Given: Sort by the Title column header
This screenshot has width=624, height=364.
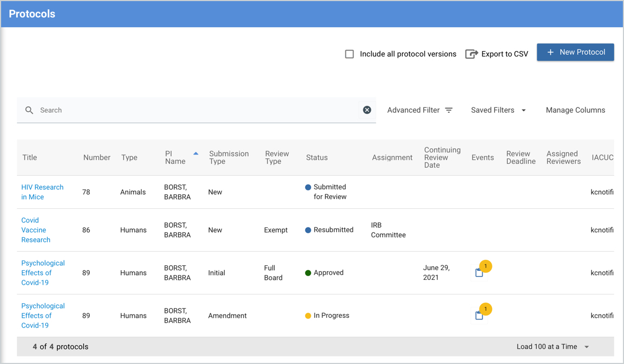Looking at the screenshot, I should point(30,157).
